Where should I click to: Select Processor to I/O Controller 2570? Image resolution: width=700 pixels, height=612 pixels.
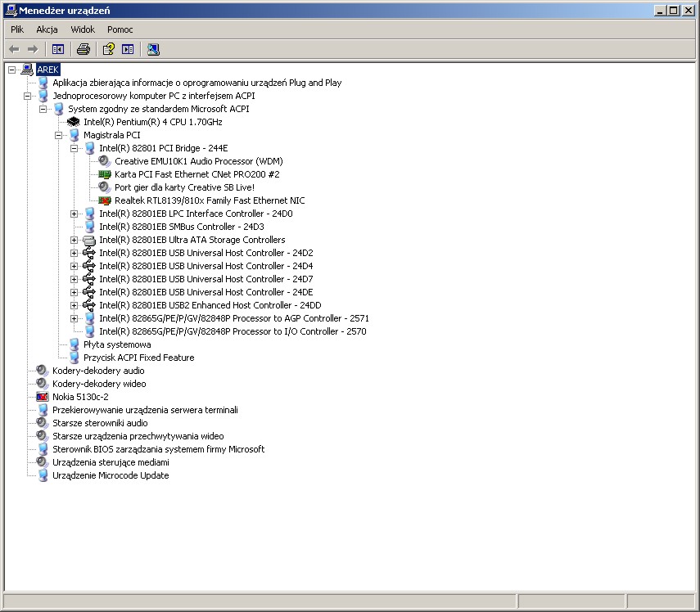point(233,331)
